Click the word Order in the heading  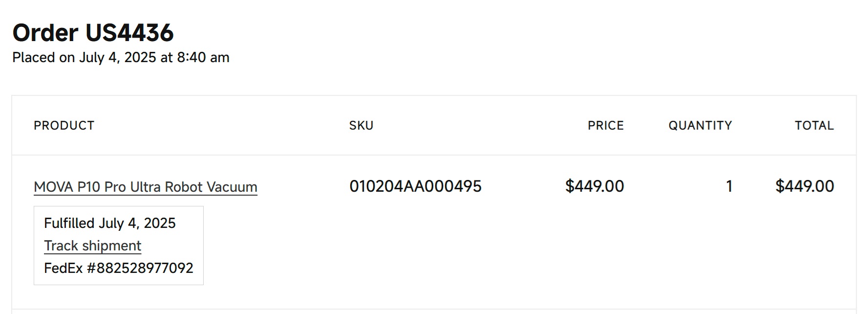tap(45, 33)
